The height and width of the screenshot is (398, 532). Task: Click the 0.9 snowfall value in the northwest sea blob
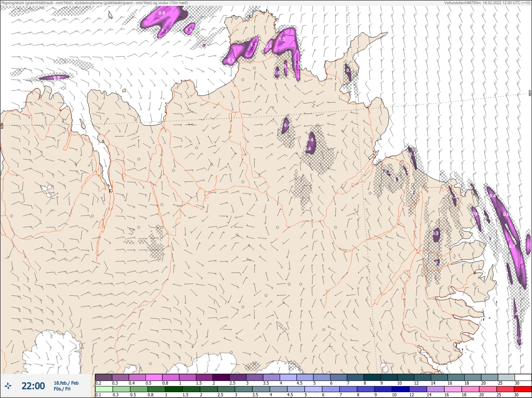click(x=162, y=13)
